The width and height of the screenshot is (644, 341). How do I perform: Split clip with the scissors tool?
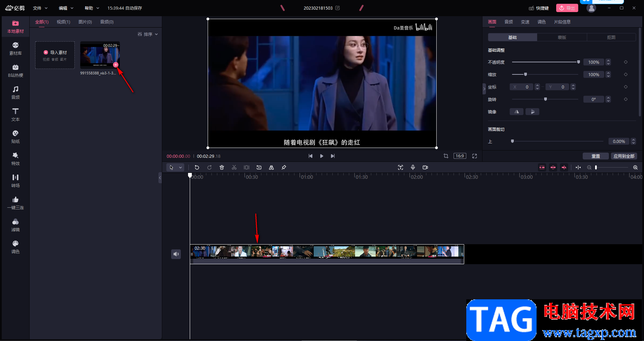(234, 167)
